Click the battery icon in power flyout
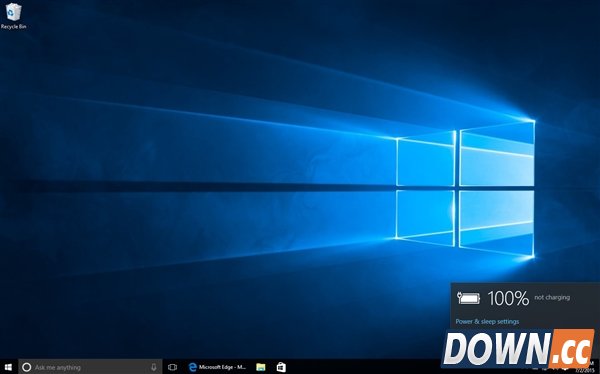 pyautogui.click(x=468, y=298)
